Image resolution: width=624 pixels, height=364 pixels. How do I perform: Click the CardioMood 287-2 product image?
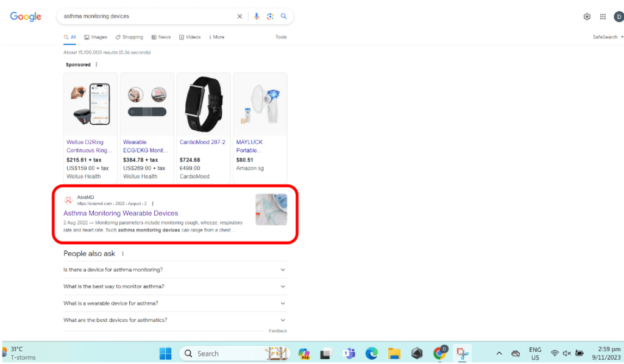(x=204, y=103)
